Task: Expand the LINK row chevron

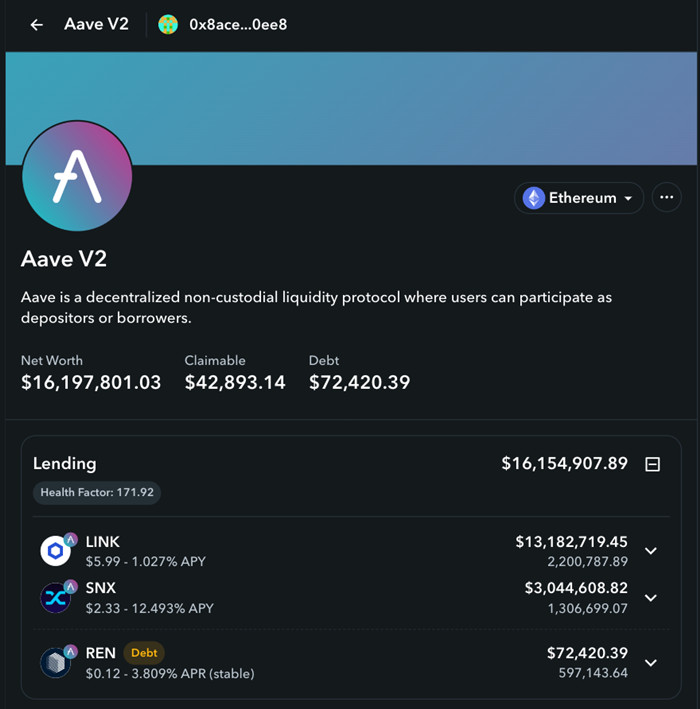Action: pos(651,551)
